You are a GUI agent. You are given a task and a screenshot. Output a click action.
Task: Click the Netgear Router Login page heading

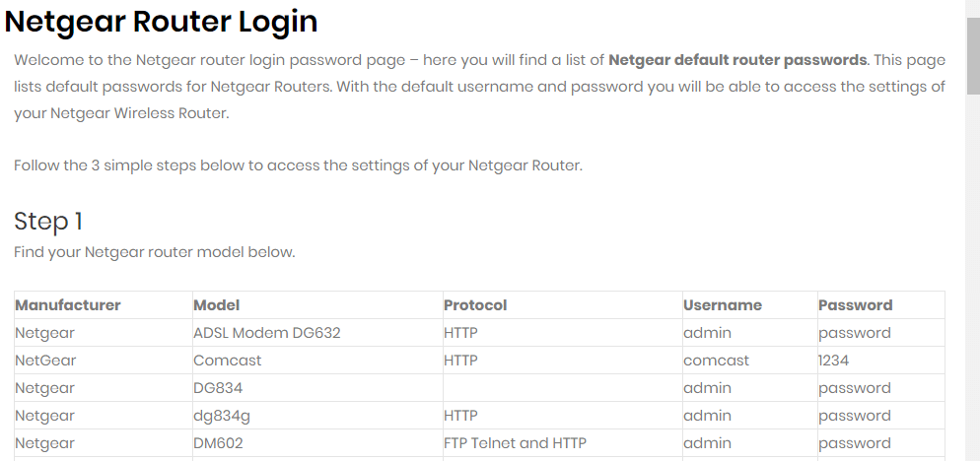coord(162,20)
